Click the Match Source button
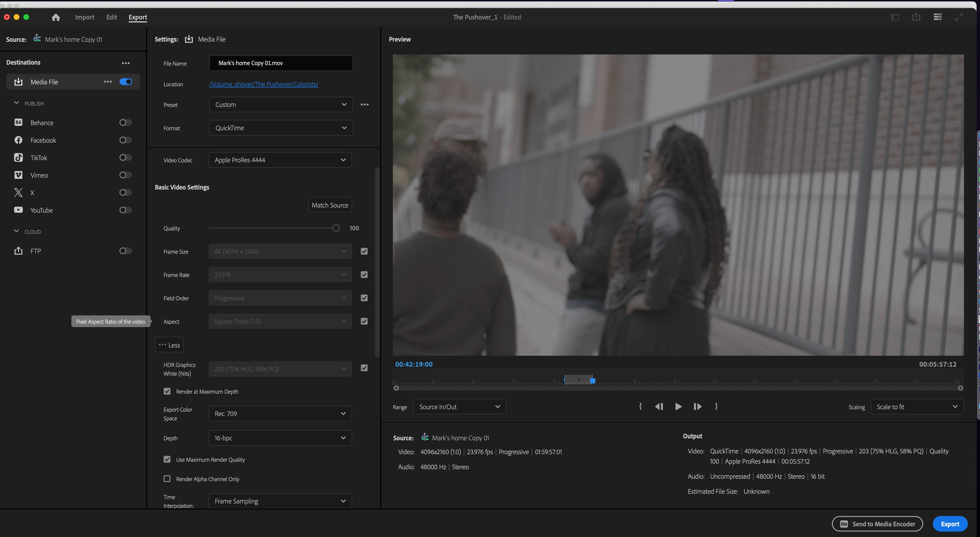The image size is (980, 537). 330,205
